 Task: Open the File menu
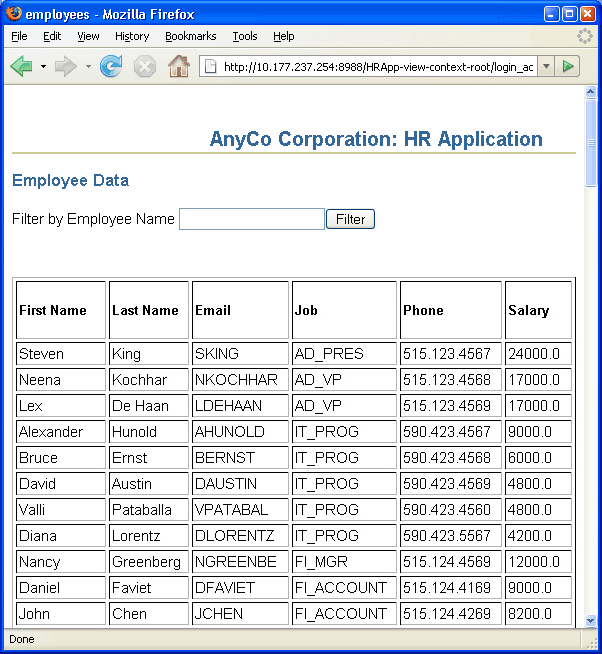[x=19, y=36]
